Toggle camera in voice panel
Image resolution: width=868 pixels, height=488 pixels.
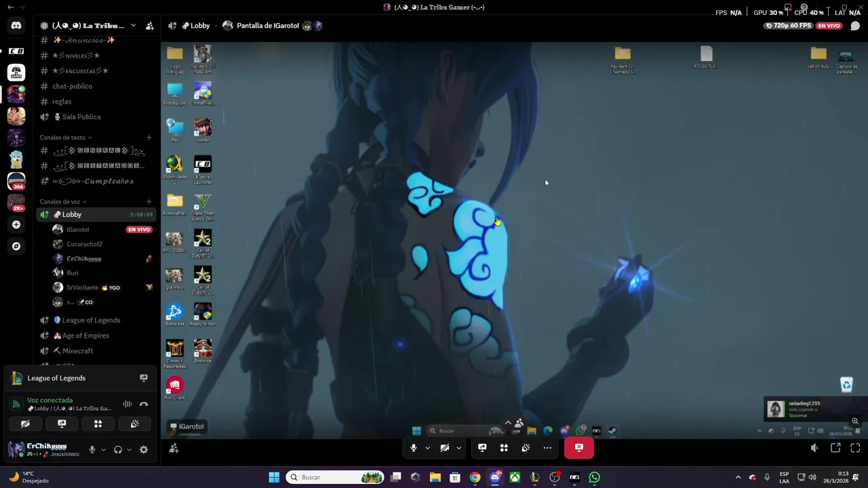[x=25, y=424]
